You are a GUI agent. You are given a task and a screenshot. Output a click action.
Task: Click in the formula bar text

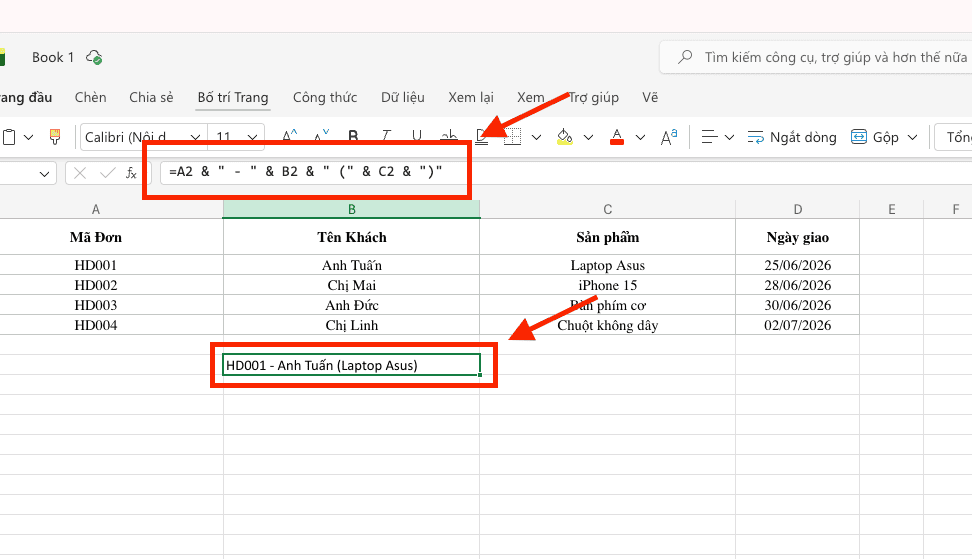click(x=306, y=172)
